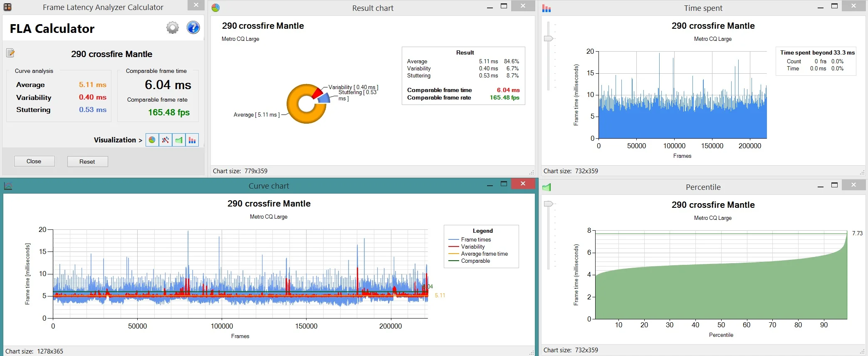Click 'Average frame time' in the legend

pyautogui.click(x=484, y=254)
